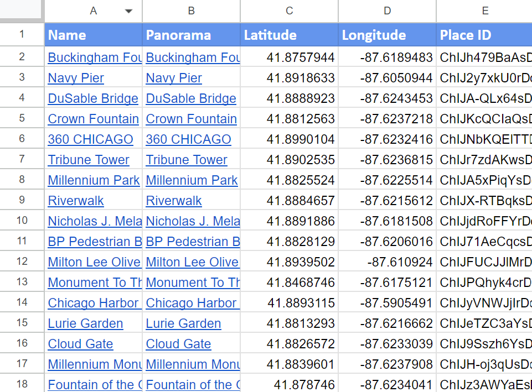Select latitude cell 41.8990104

click(x=301, y=139)
